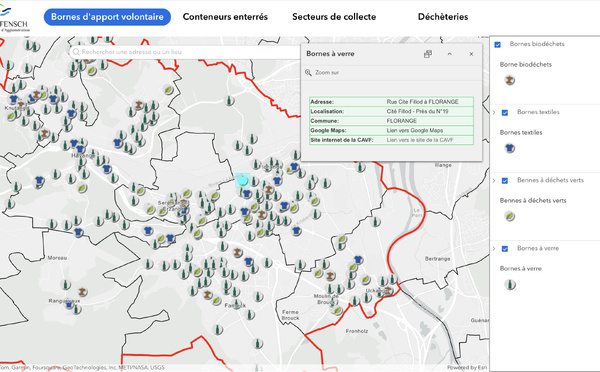Click the Borne biodéchets legend symbol
600x372 pixels.
[510, 80]
